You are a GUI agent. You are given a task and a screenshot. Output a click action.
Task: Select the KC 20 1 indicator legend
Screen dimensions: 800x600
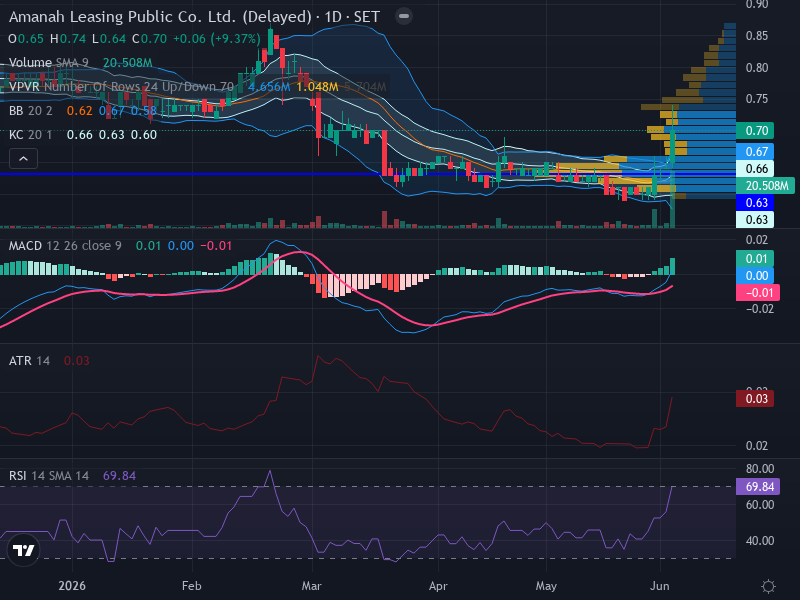pyautogui.click(x=31, y=135)
